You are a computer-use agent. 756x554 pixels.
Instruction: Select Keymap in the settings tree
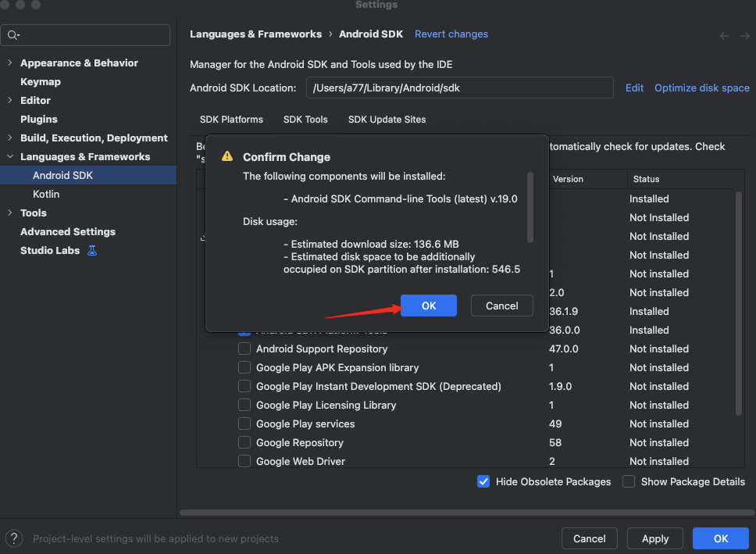tap(41, 81)
